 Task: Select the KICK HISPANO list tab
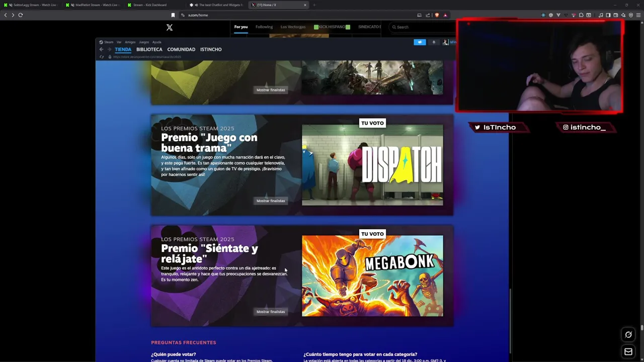(332, 27)
